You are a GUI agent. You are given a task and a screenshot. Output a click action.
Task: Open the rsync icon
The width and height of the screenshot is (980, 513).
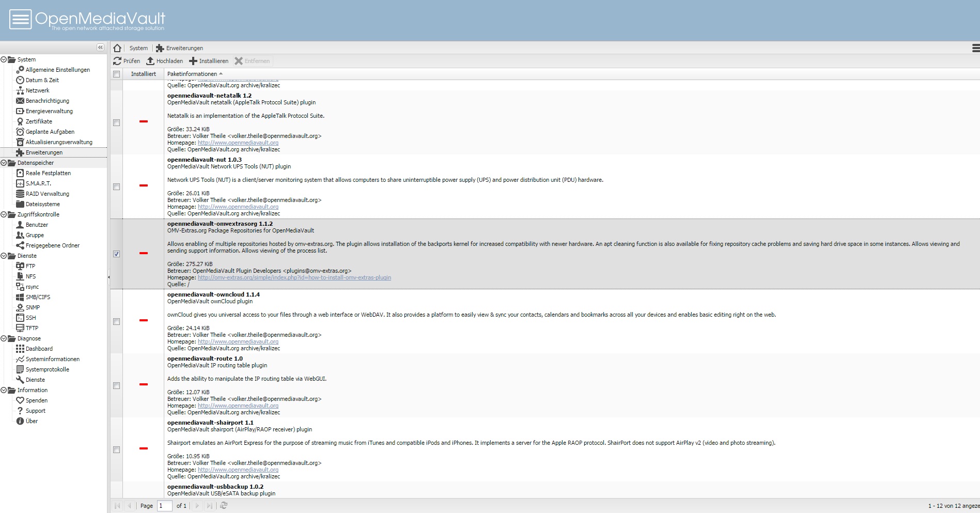click(x=20, y=287)
